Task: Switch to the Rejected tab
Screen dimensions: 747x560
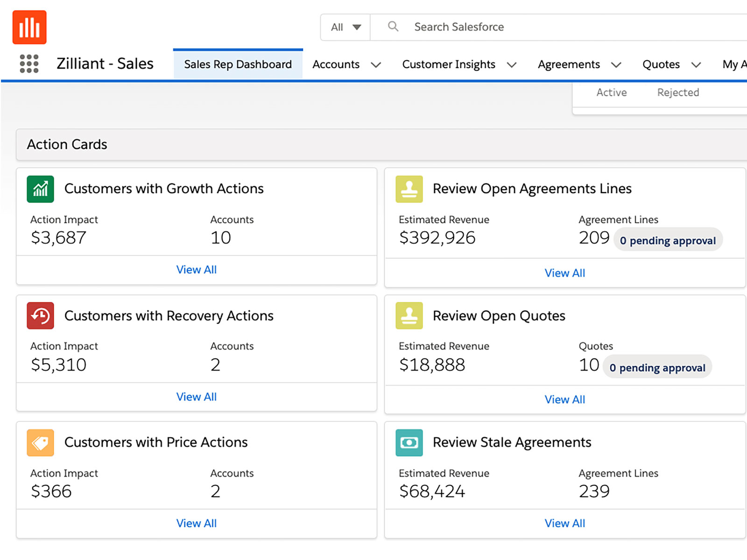Action: [x=678, y=92]
